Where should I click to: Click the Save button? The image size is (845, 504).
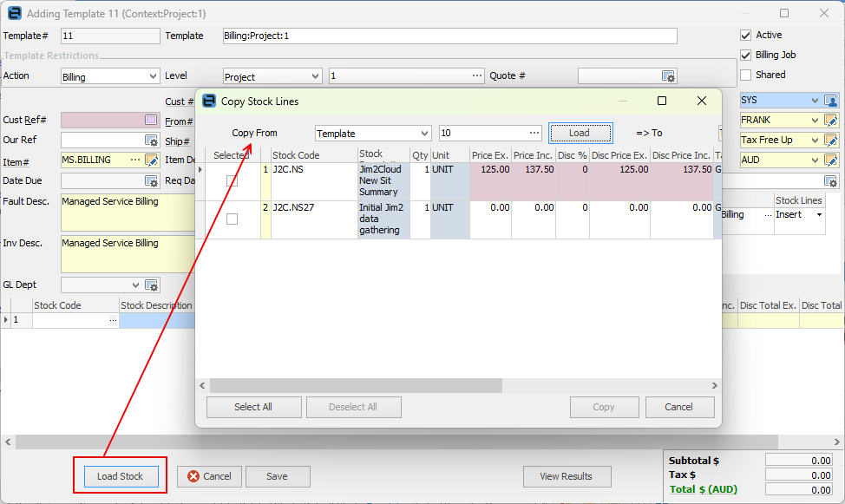tap(277, 476)
